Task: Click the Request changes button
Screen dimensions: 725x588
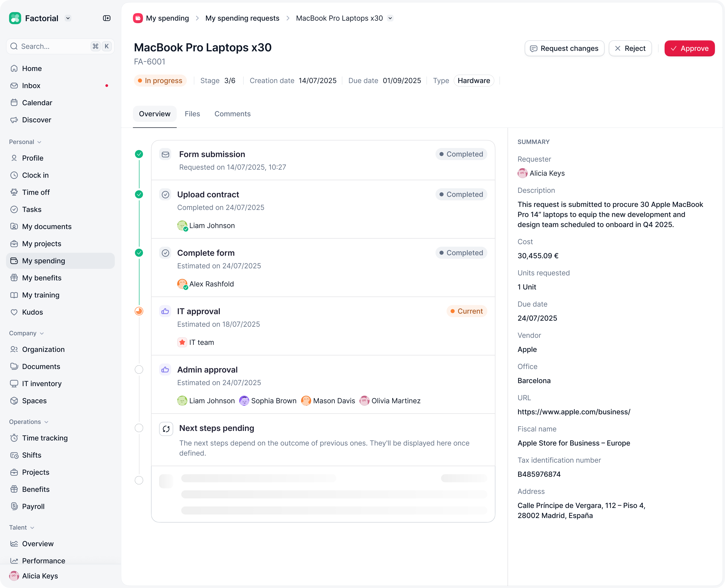Action: pos(564,48)
